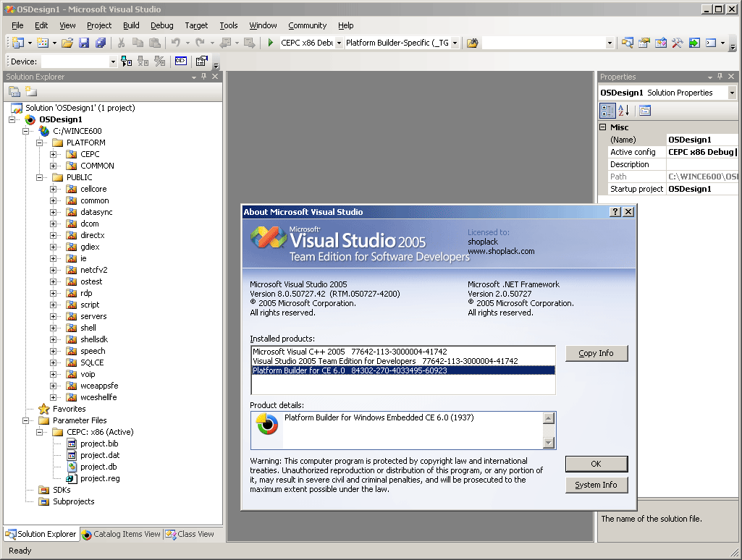
Task: Open the Properties object selector dropdown
Action: tap(732, 93)
